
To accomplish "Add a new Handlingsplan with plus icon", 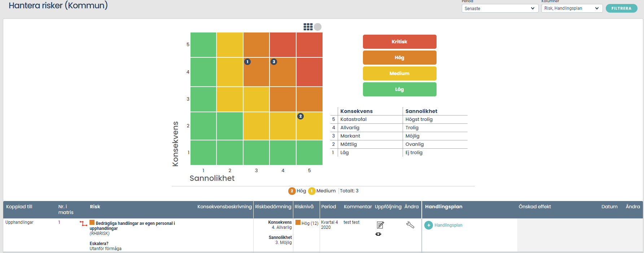I will [429, 225].
